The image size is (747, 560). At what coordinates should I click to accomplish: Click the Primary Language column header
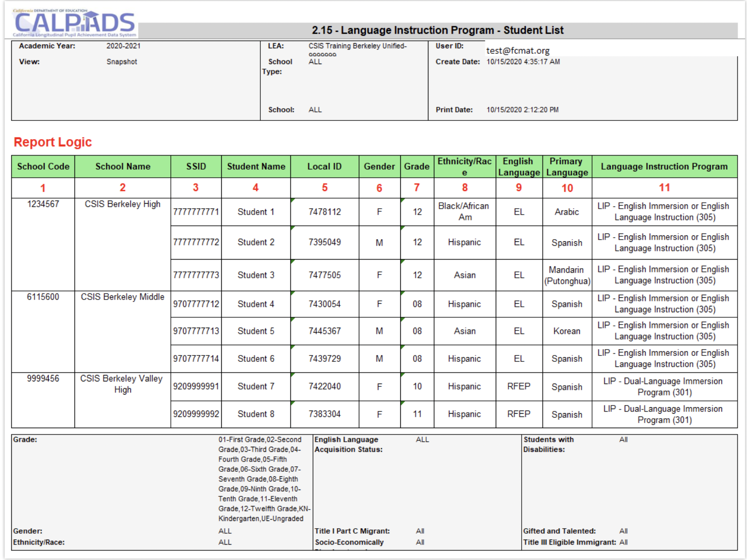pos(567,166)
